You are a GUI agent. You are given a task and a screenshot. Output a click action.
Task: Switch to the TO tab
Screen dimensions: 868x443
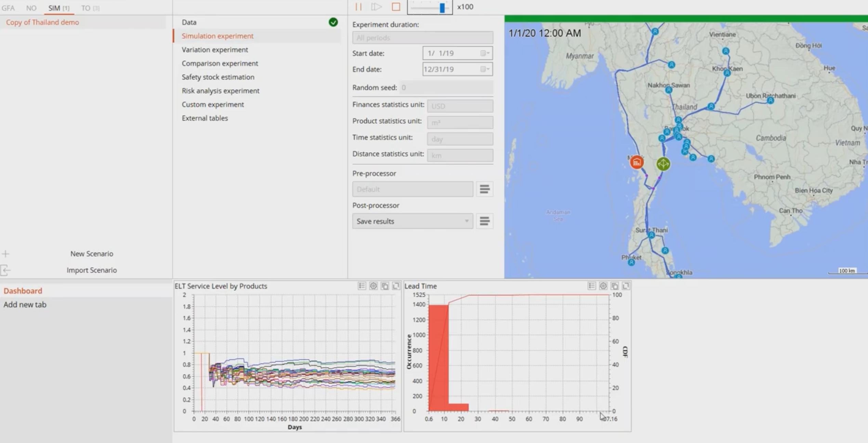90,8
